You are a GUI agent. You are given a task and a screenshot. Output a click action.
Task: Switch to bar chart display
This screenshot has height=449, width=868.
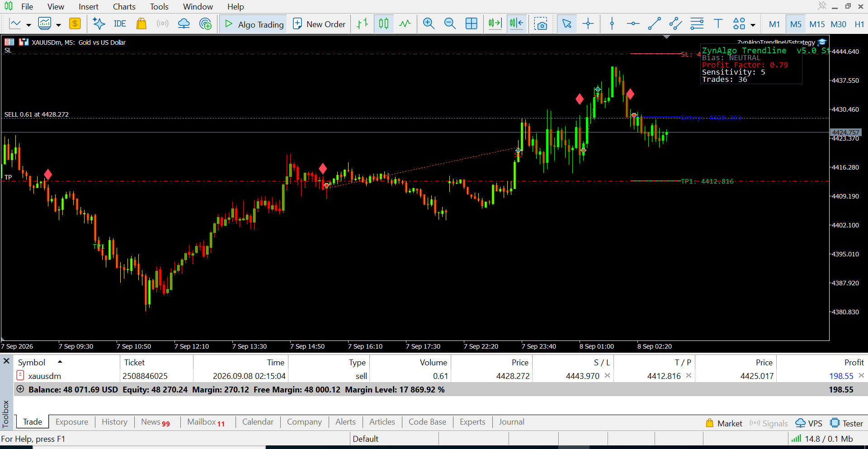click(363, 24)
